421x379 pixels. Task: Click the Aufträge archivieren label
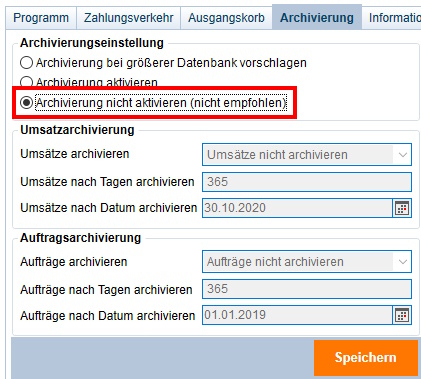pyautogui.click(x=74, y=262)
